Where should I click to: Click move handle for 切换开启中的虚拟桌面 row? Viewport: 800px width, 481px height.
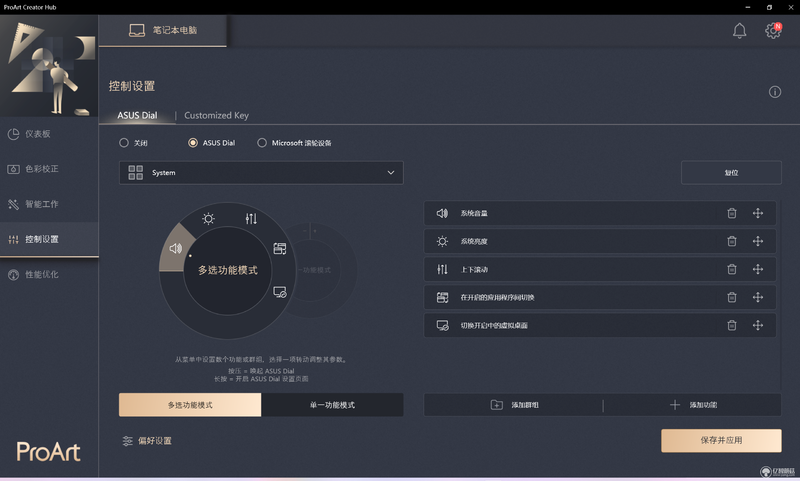(758, 325)
